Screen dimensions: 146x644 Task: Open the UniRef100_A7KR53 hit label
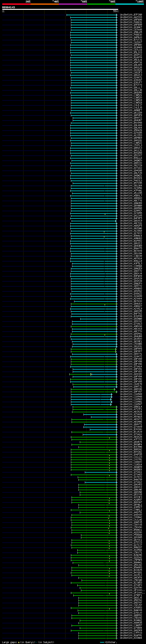[x=131, y=608]
